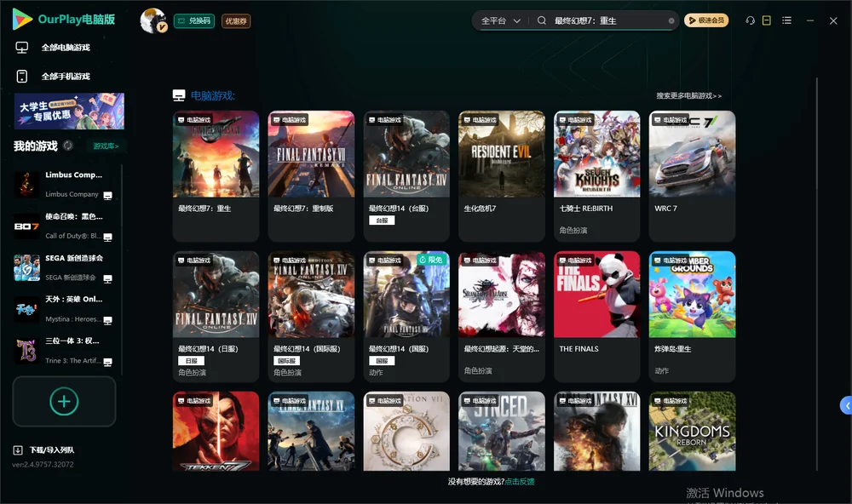Screen dimensions: 852x504
Task: Open SEGA 新创造球会 in my games
Action: click(63, 267)
